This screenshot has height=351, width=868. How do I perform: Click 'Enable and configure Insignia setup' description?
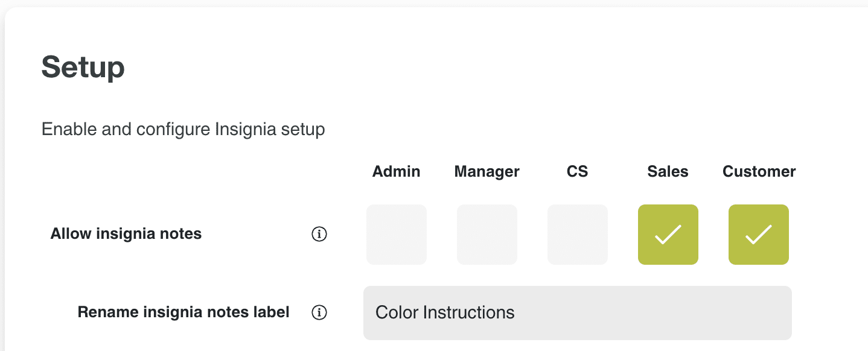pos(183,129)
